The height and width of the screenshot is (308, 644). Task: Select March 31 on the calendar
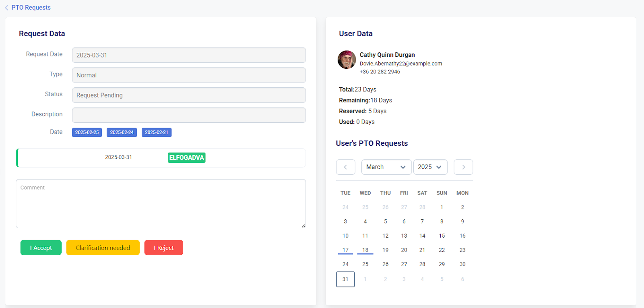345,279
